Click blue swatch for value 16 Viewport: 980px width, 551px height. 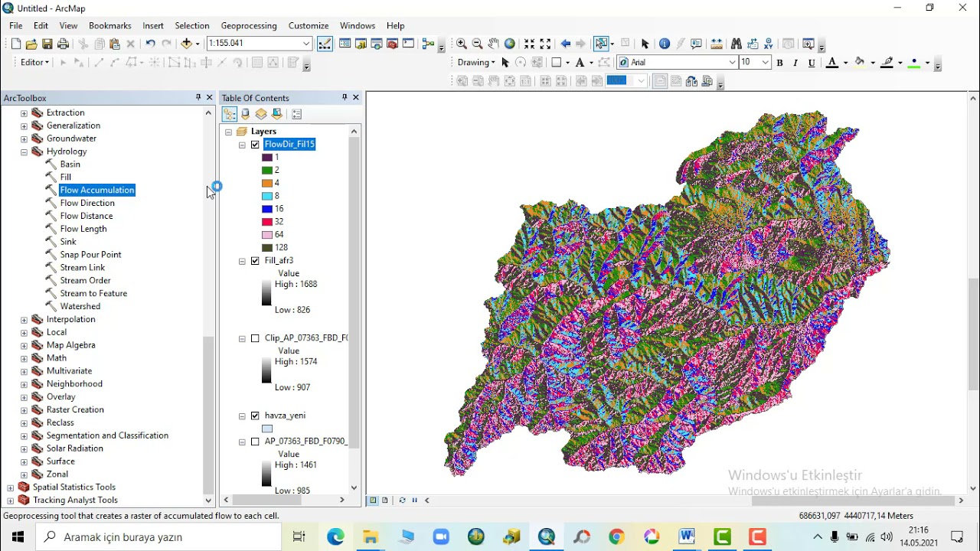[267, 209]
